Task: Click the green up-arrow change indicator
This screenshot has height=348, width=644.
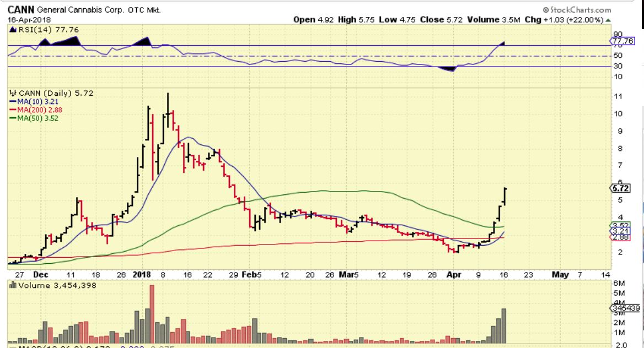Action: 608,20
